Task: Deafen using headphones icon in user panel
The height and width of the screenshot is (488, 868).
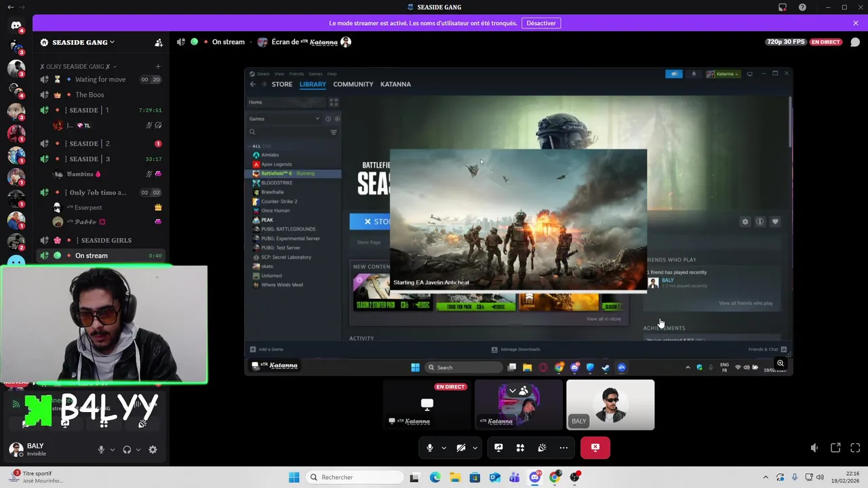Action: 127,449
